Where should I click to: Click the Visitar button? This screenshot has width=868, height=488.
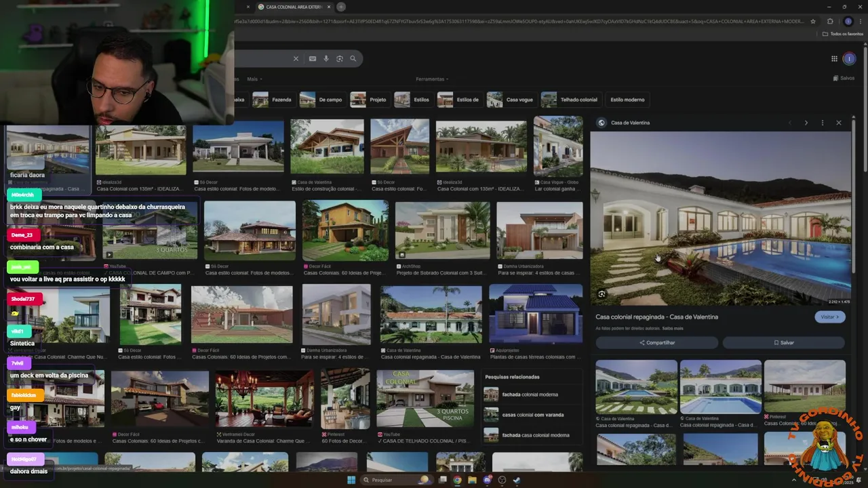point(830,317)
